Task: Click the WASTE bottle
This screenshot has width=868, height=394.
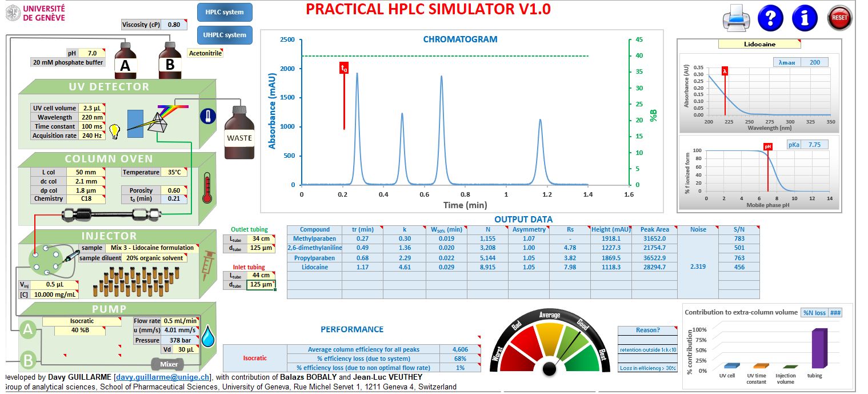Action: click(x=239, y=133)
